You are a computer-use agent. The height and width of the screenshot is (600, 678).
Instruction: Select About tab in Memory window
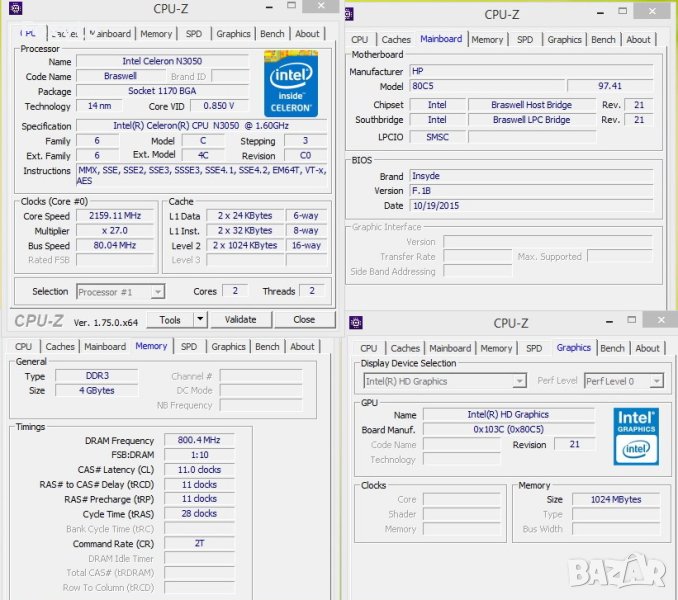pyautogui.click(x=302, y=347)
